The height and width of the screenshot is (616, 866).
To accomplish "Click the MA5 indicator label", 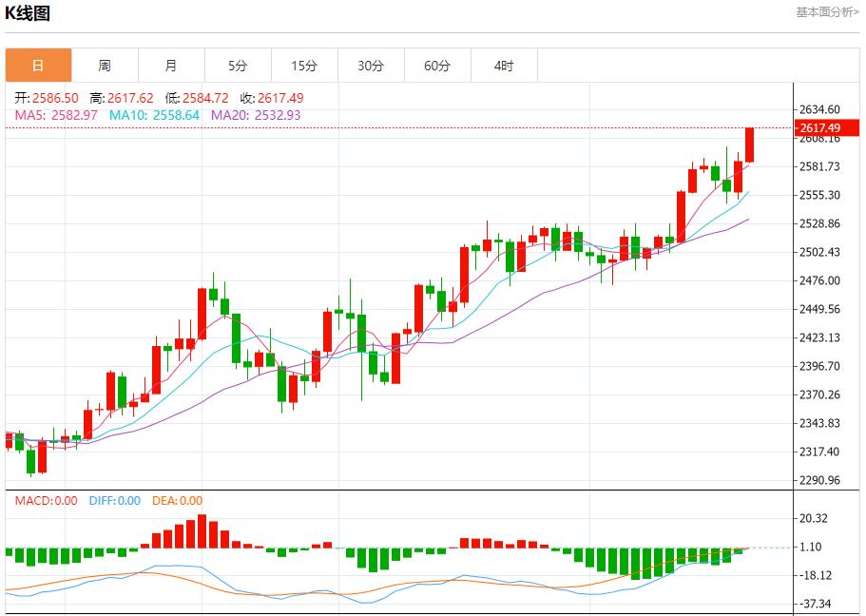I will 56,115.
